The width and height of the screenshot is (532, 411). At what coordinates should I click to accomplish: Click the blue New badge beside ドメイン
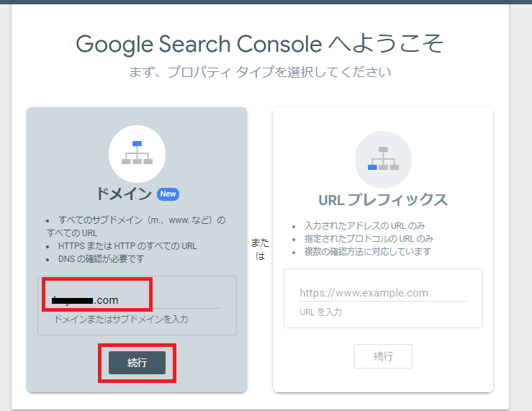point(168,194)
